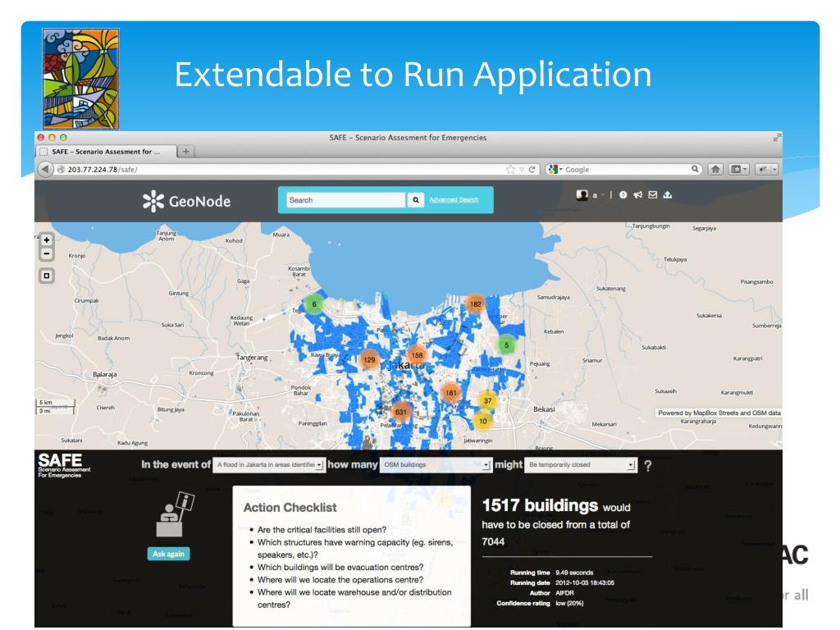Click the green cluster marker labeled 5
The image size is (840, 630).
coord(506,345)
